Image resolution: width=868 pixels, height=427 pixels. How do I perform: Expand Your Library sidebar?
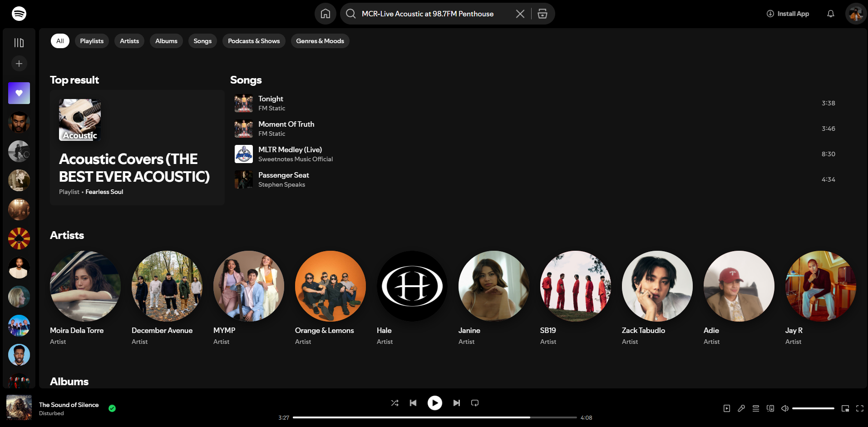click(19, 43)
